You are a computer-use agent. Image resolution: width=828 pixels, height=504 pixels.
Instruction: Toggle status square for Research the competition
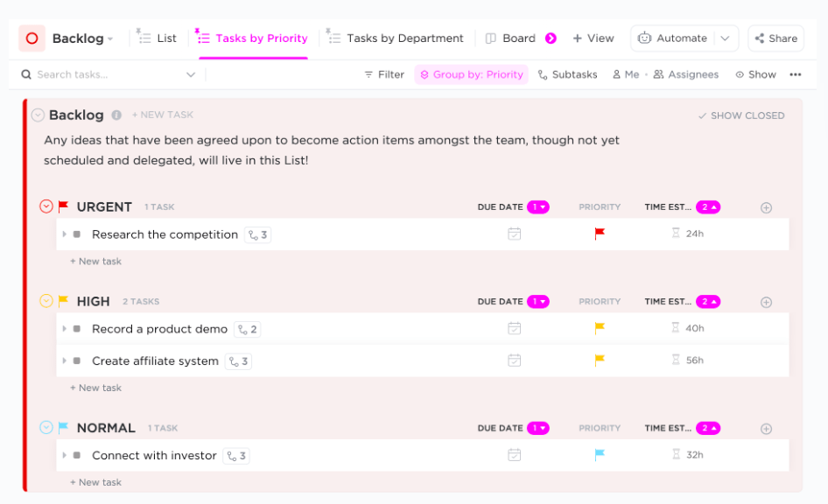[x=77, y=234]
